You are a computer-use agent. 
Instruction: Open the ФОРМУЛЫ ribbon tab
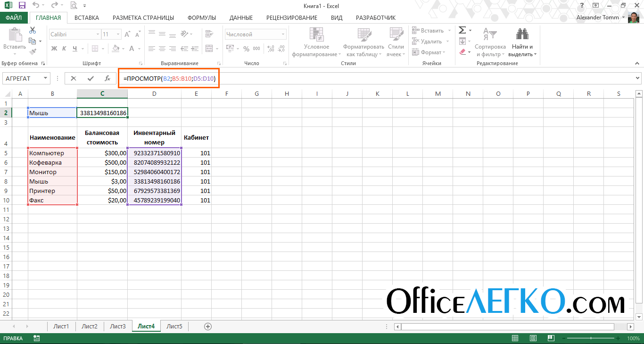[201, 18]
